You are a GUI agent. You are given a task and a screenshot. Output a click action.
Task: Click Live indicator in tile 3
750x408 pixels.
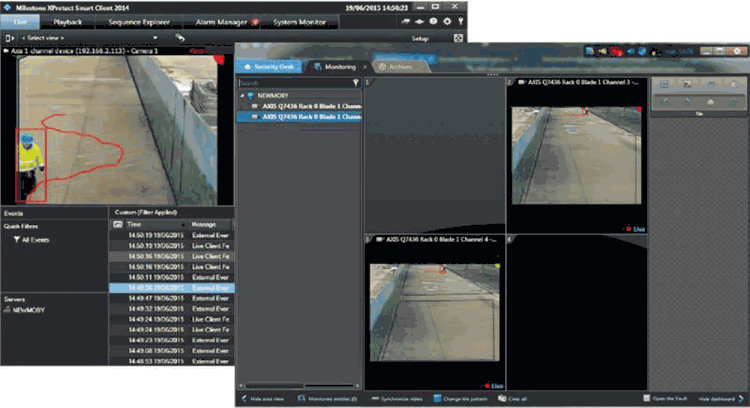click(494, 386)
